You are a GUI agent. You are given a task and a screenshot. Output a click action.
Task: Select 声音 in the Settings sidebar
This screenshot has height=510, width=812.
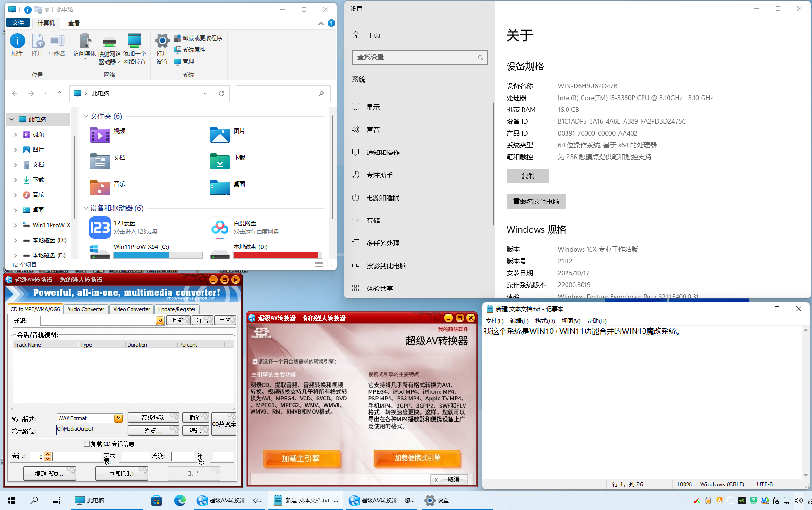[373, 129]
